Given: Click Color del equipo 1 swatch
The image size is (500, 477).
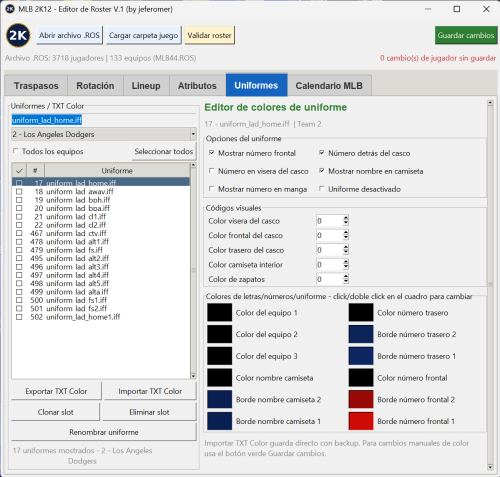Looking at the screenshot, I should (x=219, y=312).
